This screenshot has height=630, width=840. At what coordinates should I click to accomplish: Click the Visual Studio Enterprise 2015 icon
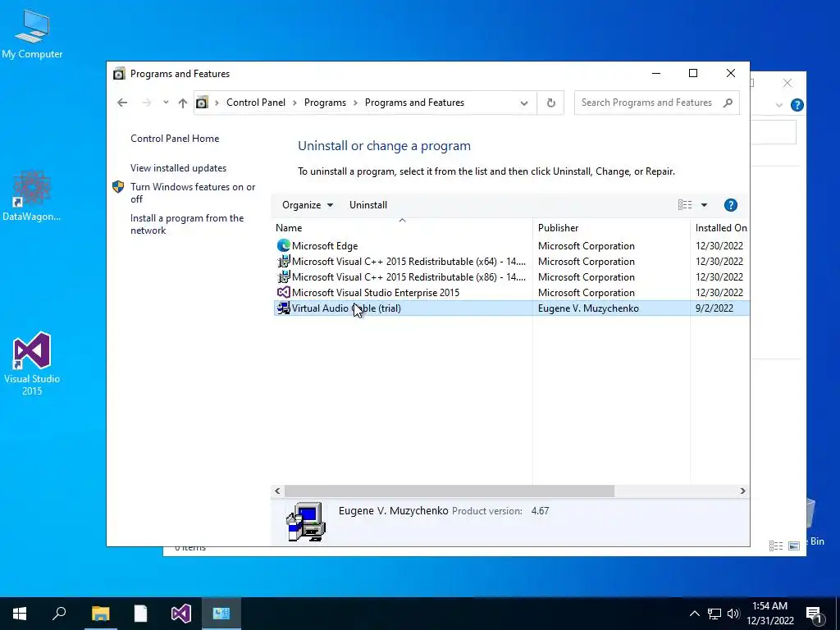click(283, 293)
